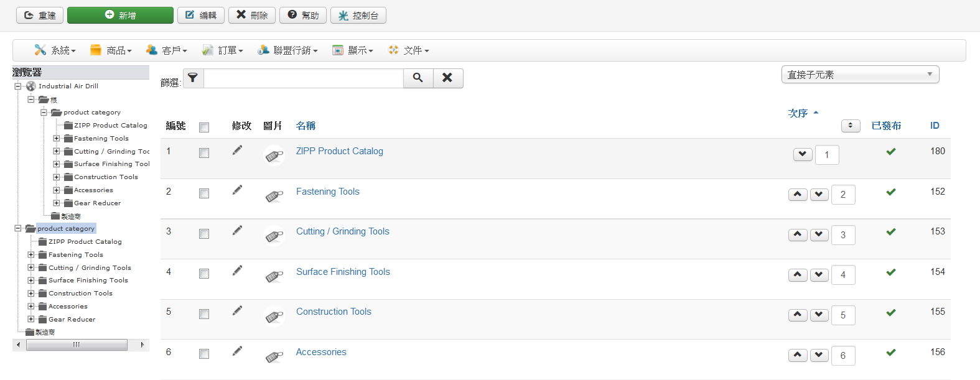This screenshot has width=980, height=380.
Task: Click the 編輯 toolbar button
Action: 201,15
